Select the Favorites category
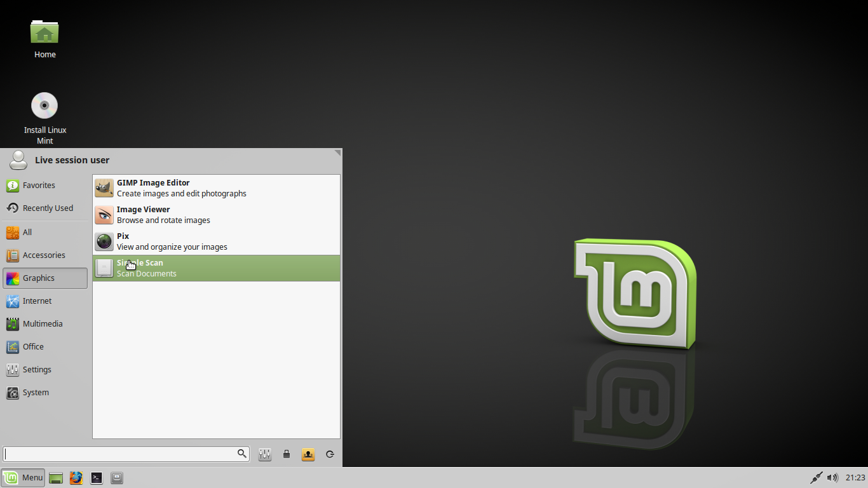The height and width of the screenshot is (488, 868). point(45,186)
